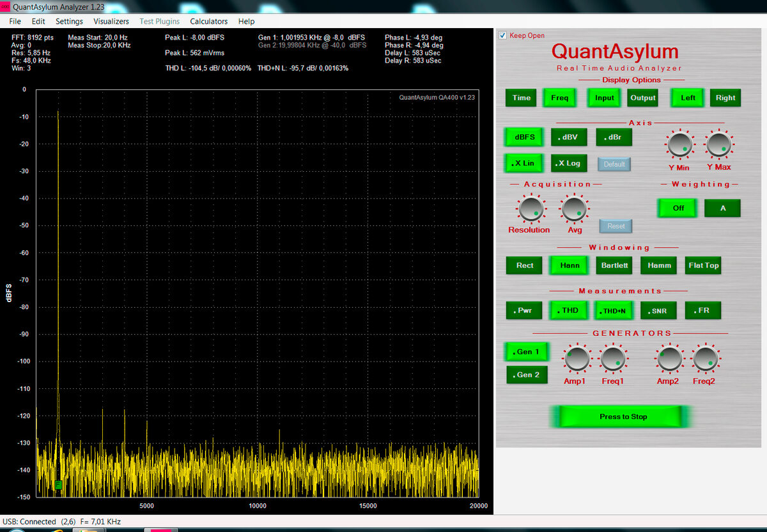Toggle generator Gen 1

point(527,352)
